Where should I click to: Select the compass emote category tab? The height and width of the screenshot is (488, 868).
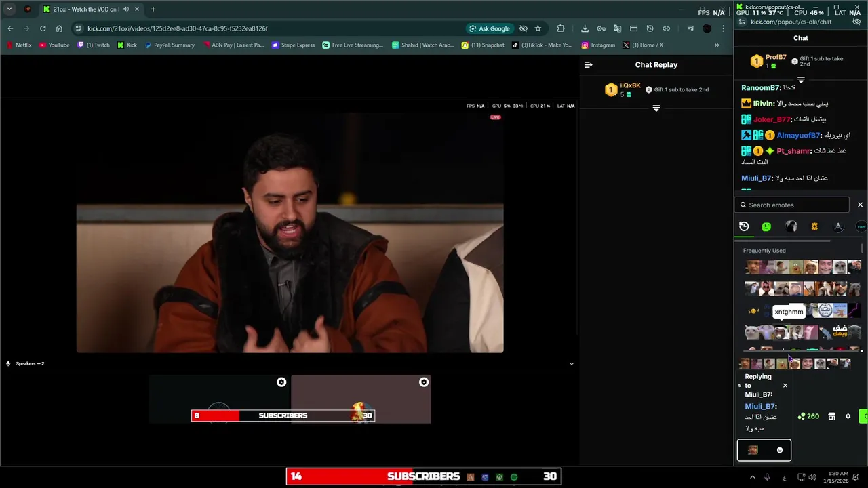coord(838,226)
